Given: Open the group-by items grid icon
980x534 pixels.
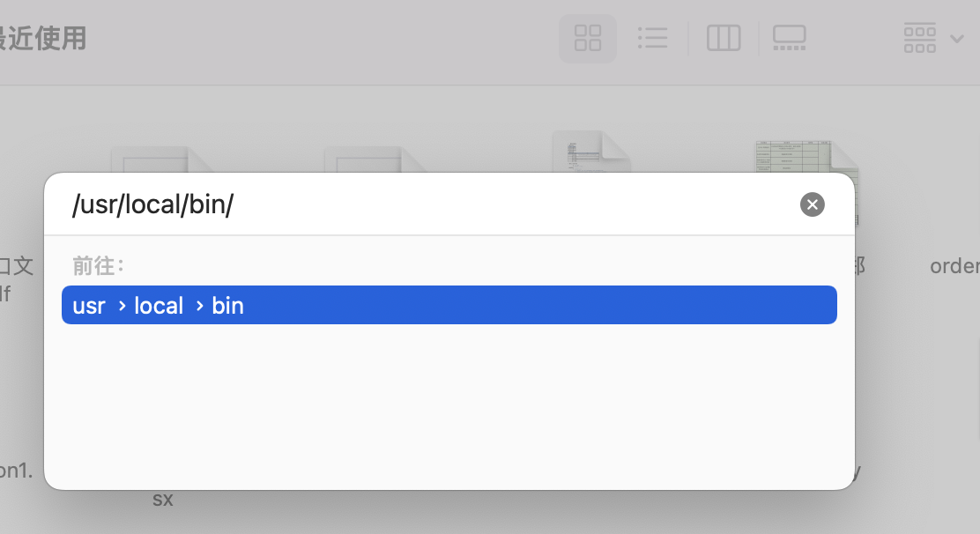Looking at the screenshot, I should point(919,38).
